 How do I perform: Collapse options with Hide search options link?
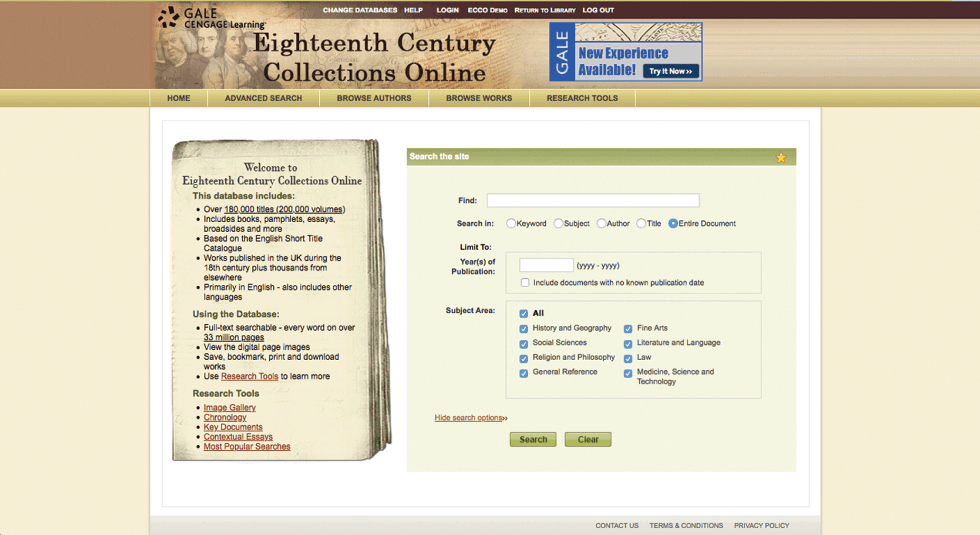470,418
